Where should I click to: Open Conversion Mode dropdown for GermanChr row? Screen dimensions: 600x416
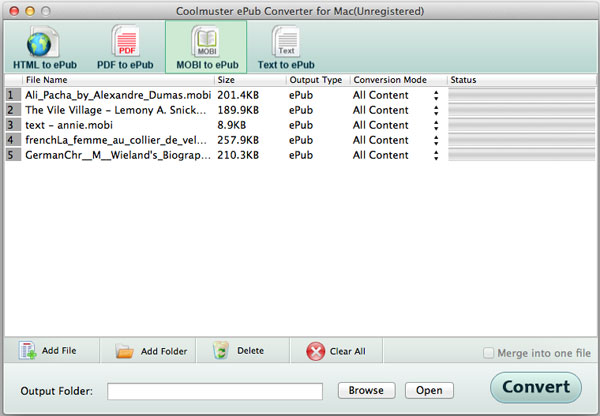pos(436,155)
